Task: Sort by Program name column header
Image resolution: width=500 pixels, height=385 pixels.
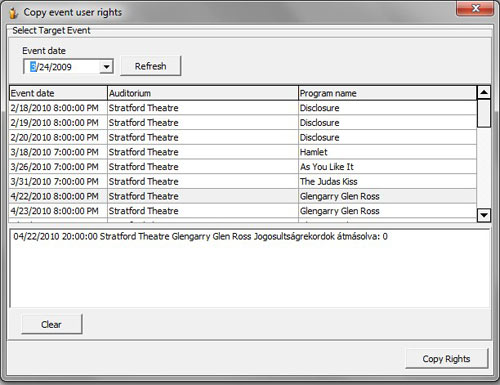Action: click(387, 93)
